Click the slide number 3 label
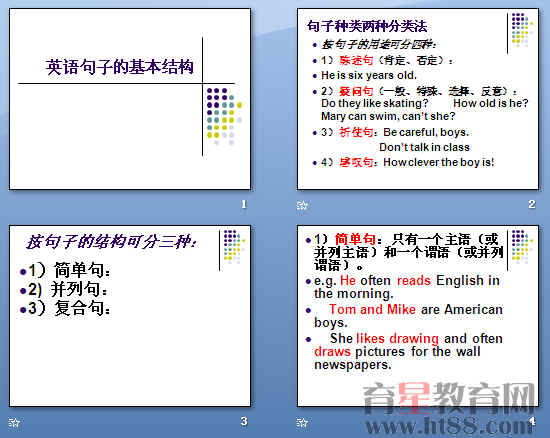The image size is (550, 438). [244, 421]
